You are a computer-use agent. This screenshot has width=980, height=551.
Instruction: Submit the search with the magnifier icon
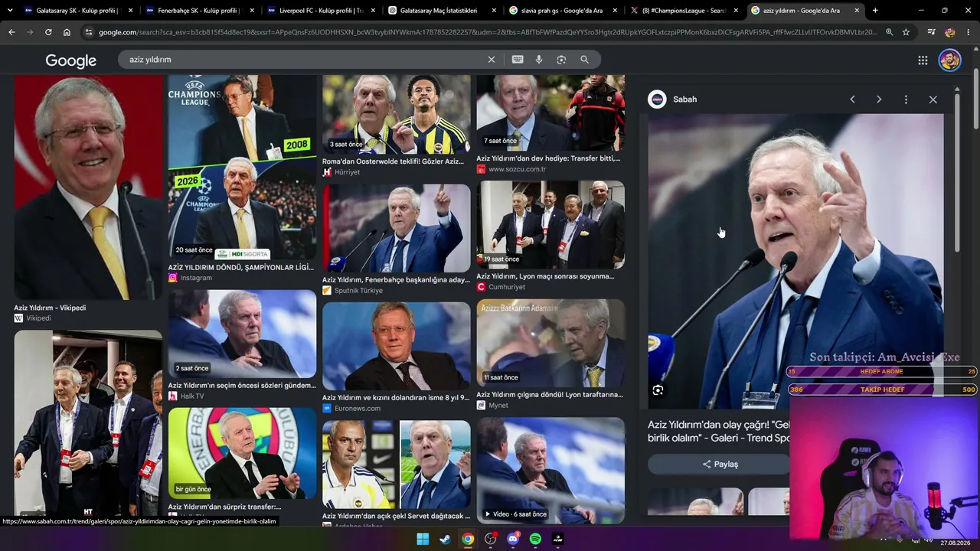(584, 60)
